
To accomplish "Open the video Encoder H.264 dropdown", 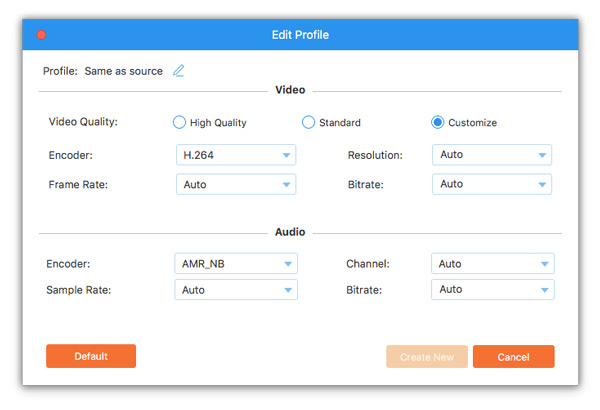I will 236,155.
